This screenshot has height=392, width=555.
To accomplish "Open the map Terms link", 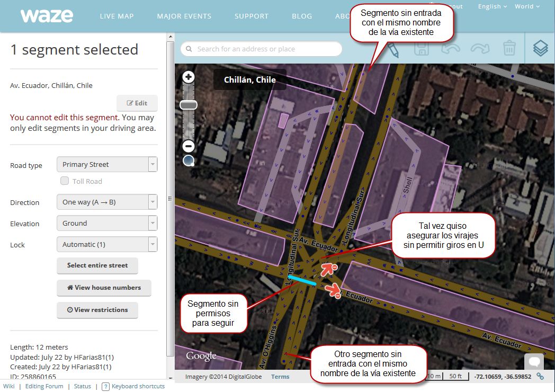I will click(280, 377).
